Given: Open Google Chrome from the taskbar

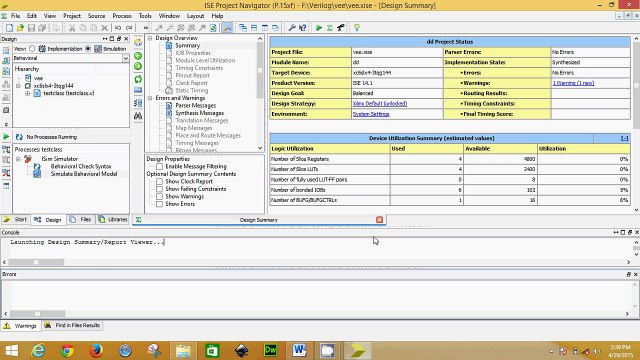Looking at the screenshot, I should (x=67, y=351).
